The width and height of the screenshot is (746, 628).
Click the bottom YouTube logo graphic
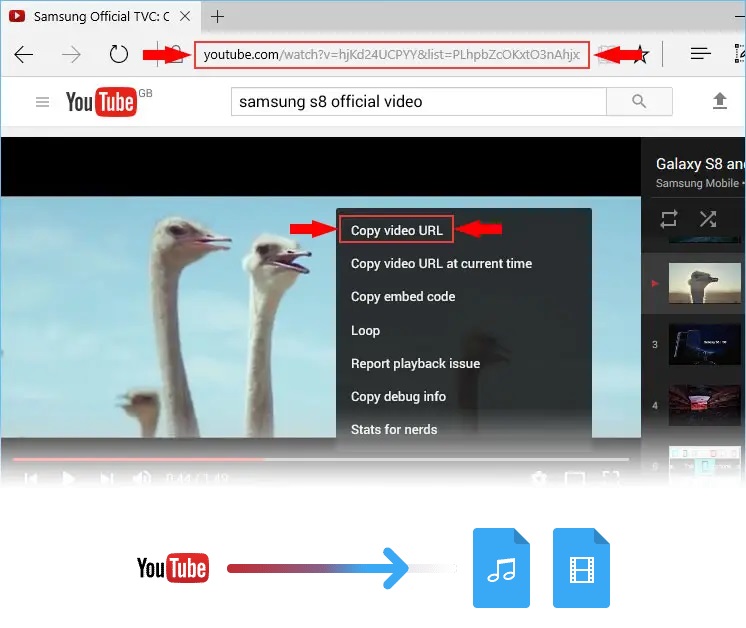click(173, 568)
